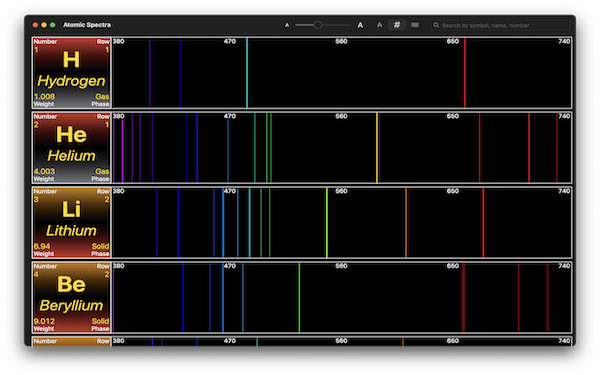Choose the Beryllium element tile
Image resolution: width=600 pixels, height=375 pixels.
pyautogui.click(x=72, y=298)
